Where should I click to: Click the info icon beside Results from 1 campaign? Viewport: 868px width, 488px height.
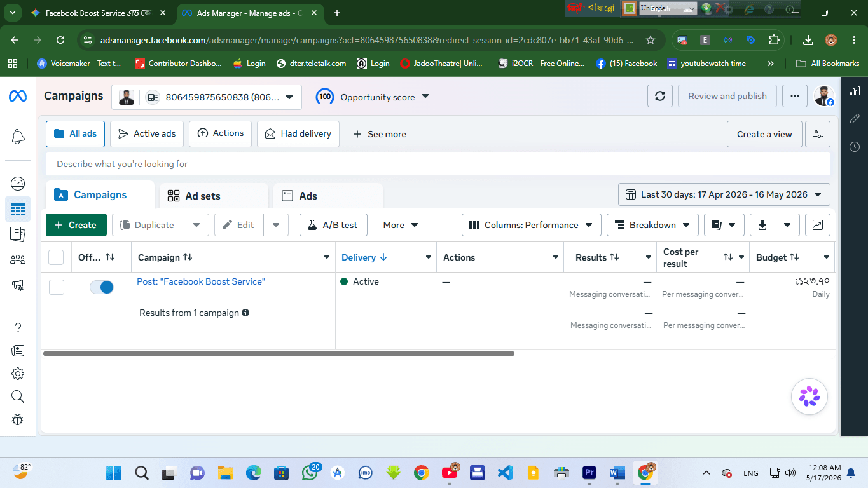(245, 313)
